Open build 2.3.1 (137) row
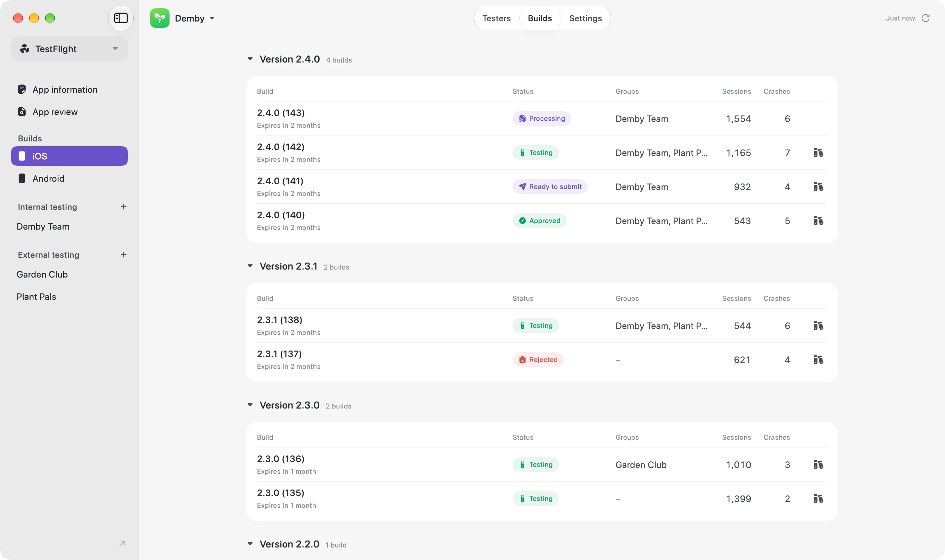 (x=542, y=359)
